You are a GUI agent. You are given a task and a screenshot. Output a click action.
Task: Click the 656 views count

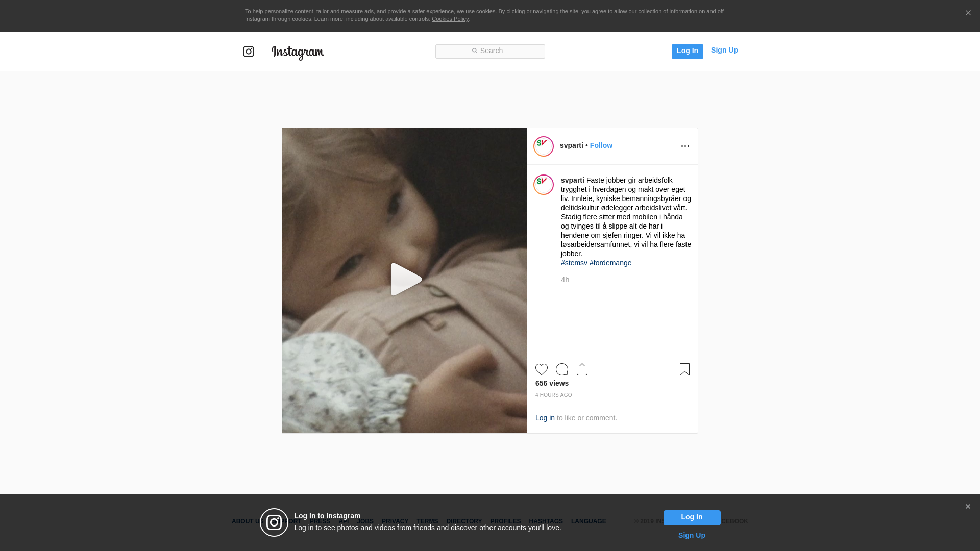pyautogui.click(x=552, y=383)
